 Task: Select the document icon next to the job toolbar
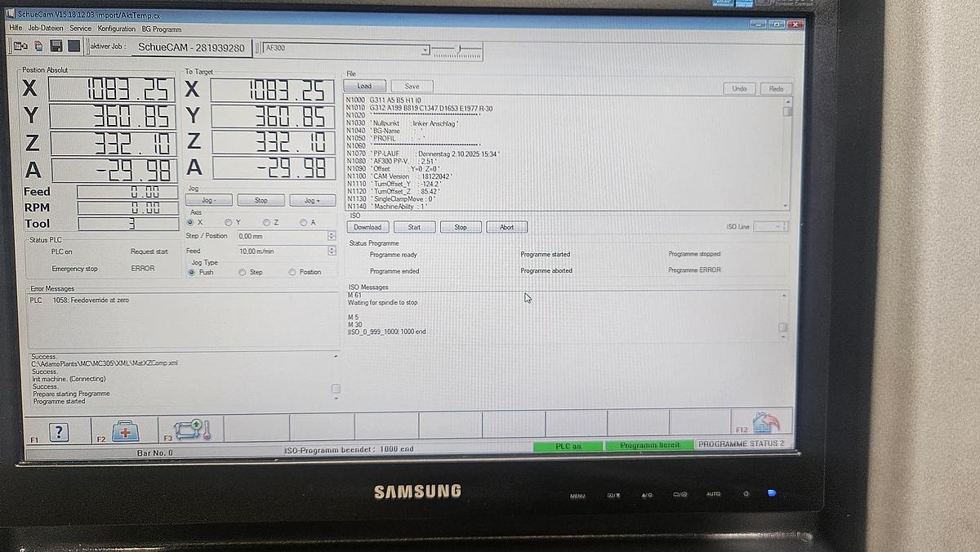(x=38, y=47)
